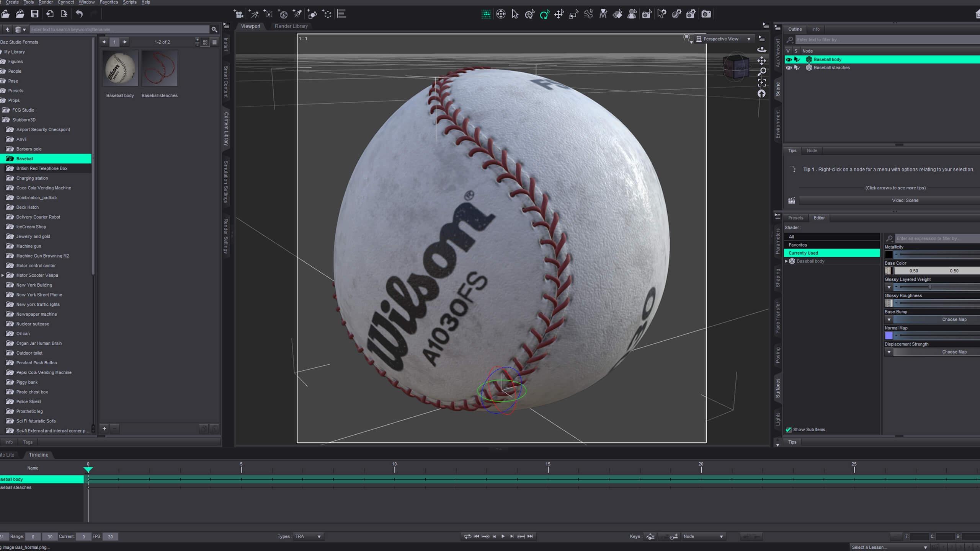Open the Select a Lesson dropdown
Screen dimensions: 980x551
pos(890,547)
